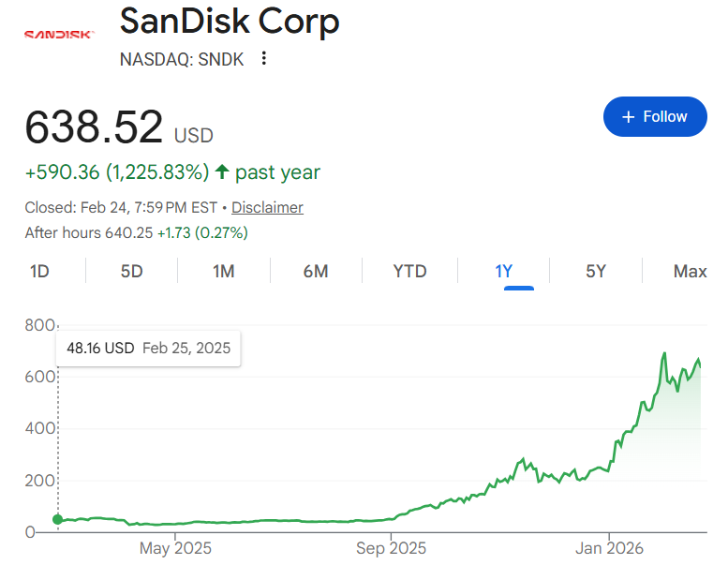Viewport: 728px width, 565px height.
Task: Open the Disclaimer link
Action: (x=267, y=208)
